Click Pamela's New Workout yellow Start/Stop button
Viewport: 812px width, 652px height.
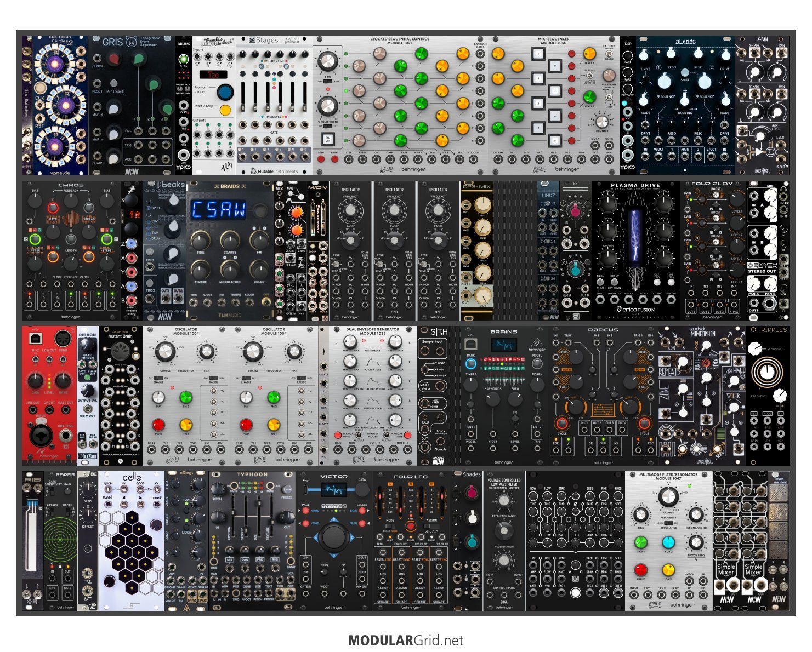(225, 110)
